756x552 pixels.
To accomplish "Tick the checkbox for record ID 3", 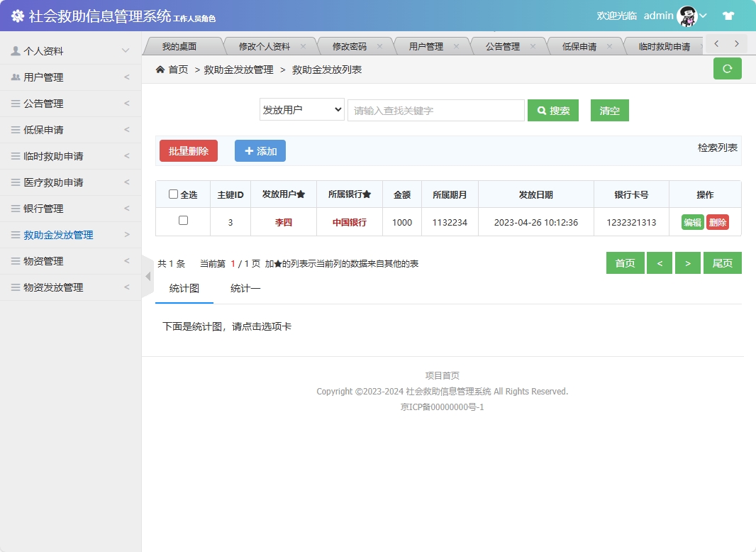I will point(182,221).
